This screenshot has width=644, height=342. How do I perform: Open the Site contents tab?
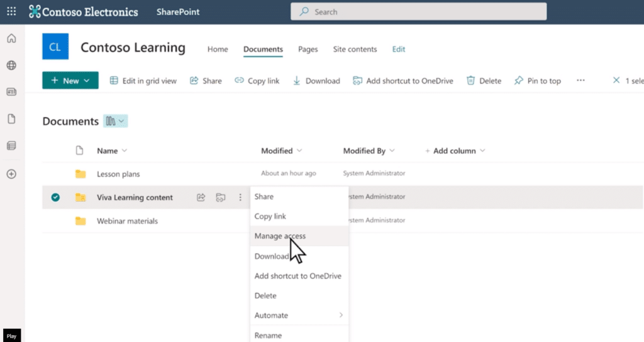pos(355,49)
